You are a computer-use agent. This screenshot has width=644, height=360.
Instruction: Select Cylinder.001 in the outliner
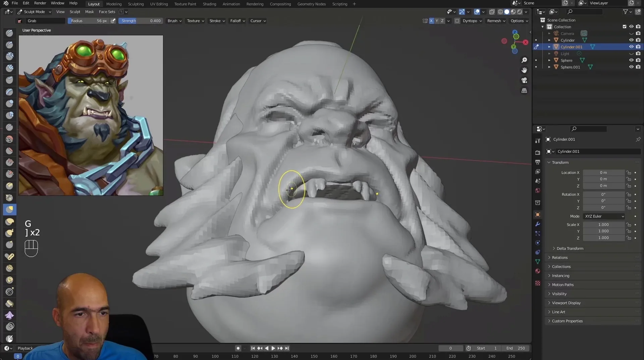[572, 47]
